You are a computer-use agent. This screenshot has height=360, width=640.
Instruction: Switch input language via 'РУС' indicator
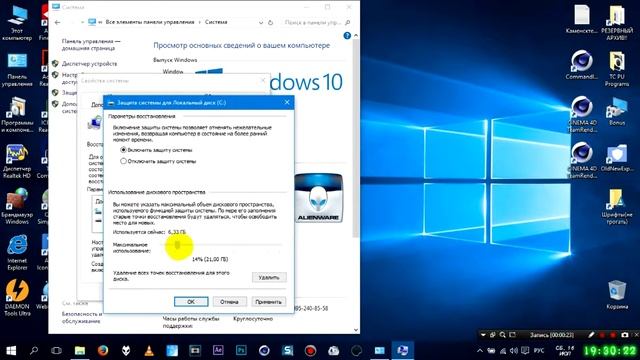[539, 351]
